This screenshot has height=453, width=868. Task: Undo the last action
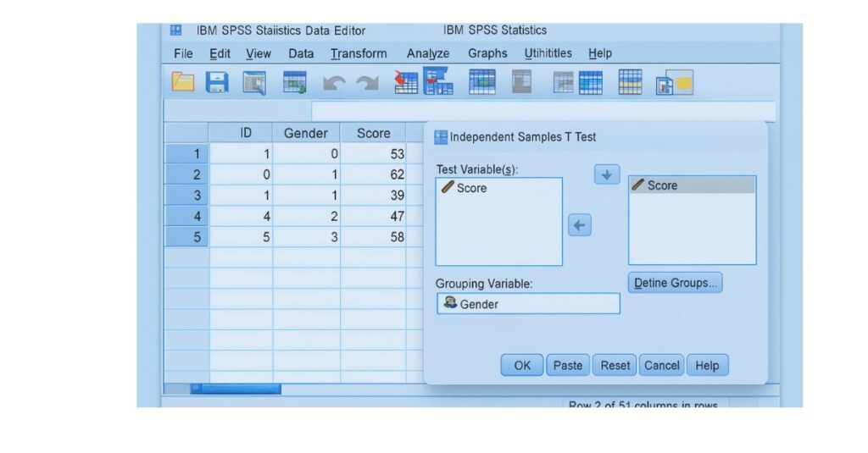[x=334, y=84]
